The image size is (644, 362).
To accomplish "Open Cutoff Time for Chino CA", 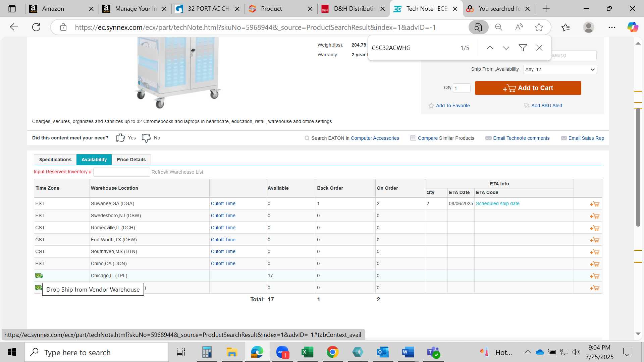I will (x=223, y=263).
